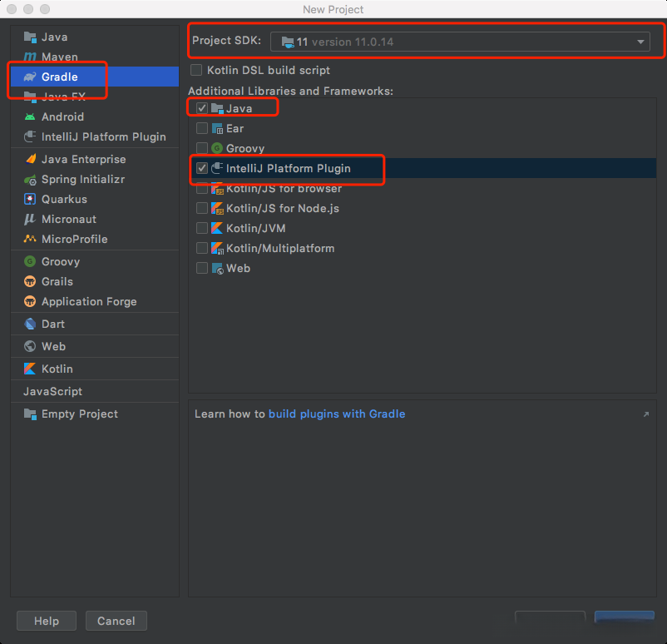Select the Kotlin label in the sidebar
Image resolution: width=667 pixels, height=644 pixels.
pos(57,369)
